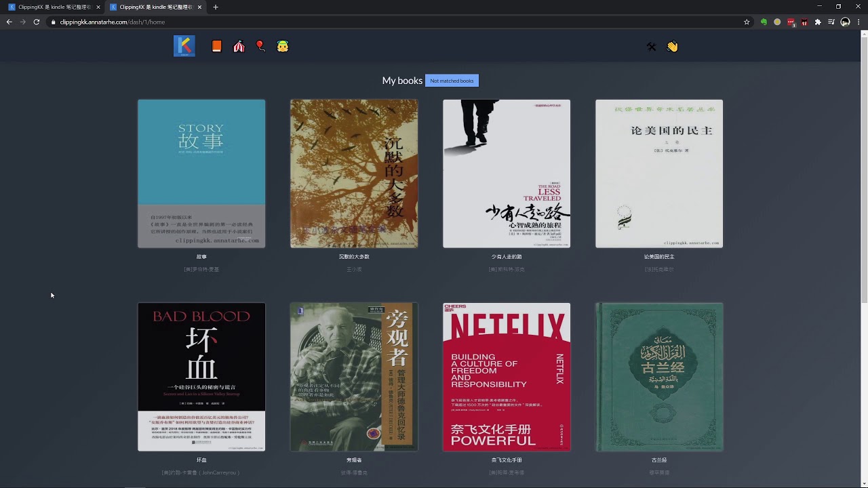This screenshot has width=868, height=488.
Task: Click the 古兰经 title under its cover
Action: (x=659, y=460)
